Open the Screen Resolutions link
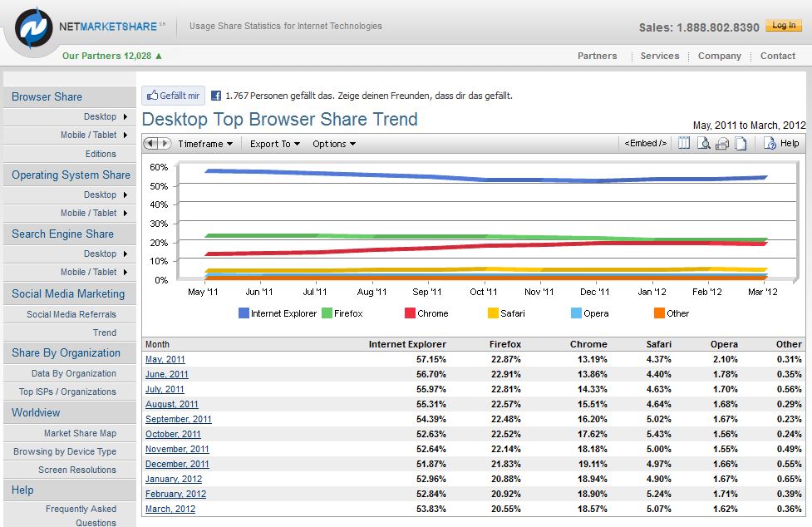Viewport: 812px width, 527px height. click(x=77, y=470)
